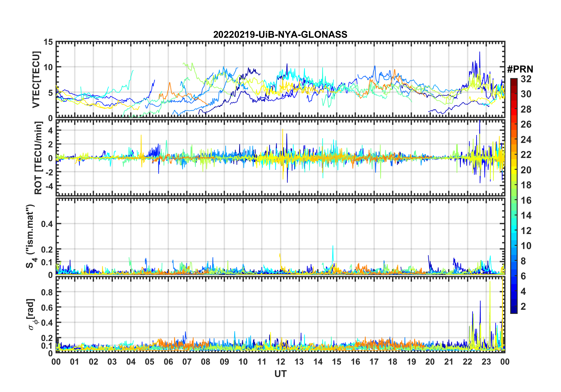Click VTEC axis tick label 10

click(48, 67)
